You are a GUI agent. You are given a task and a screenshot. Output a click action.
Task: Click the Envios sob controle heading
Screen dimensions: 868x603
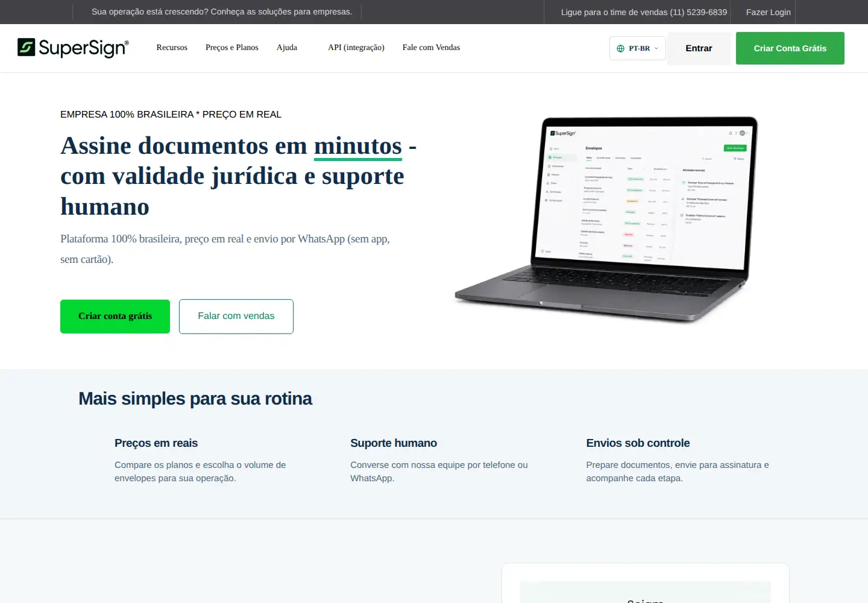tap(638, 443)
